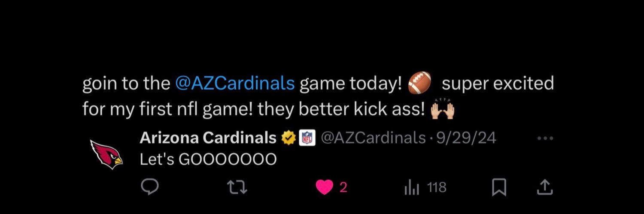Click the Arizona Cardinals profile avatar
The width and height of the screenshot is (644, 214).
click(106, 154)
